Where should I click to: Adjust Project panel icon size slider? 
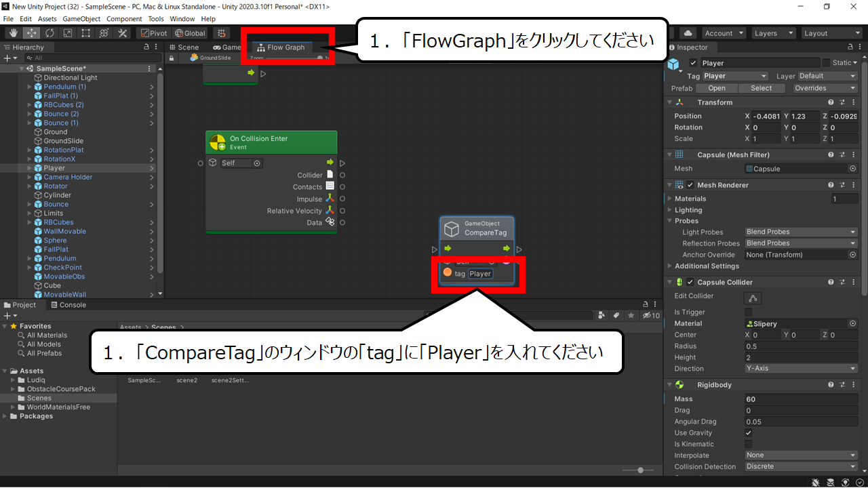tap(642, 470)
